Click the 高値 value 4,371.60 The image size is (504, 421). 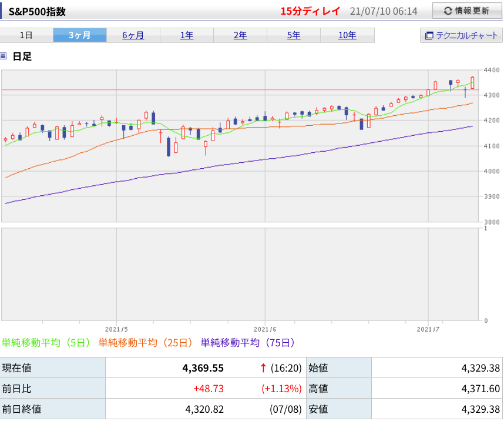[481, 389]
